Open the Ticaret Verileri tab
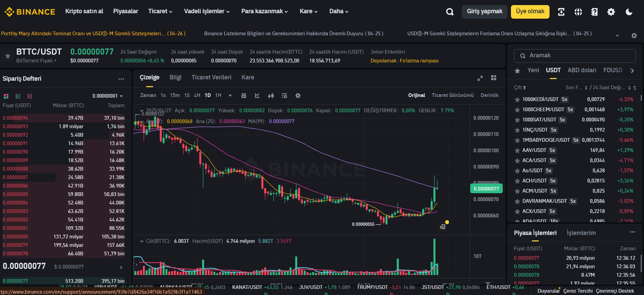 pyautogui.click(x=211, y=77)
